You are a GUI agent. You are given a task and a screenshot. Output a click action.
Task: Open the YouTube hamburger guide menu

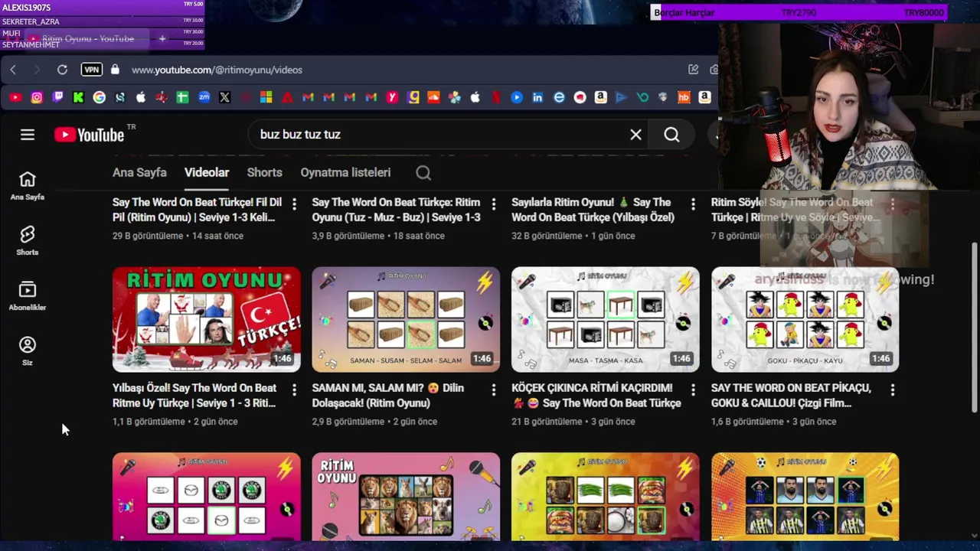28,135
